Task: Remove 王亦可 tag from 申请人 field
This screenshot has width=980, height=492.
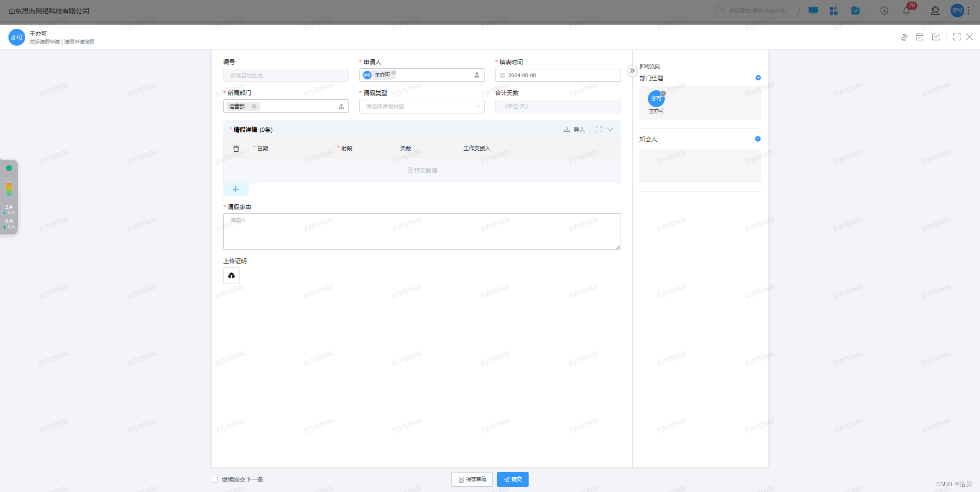Action: [394, 73]
